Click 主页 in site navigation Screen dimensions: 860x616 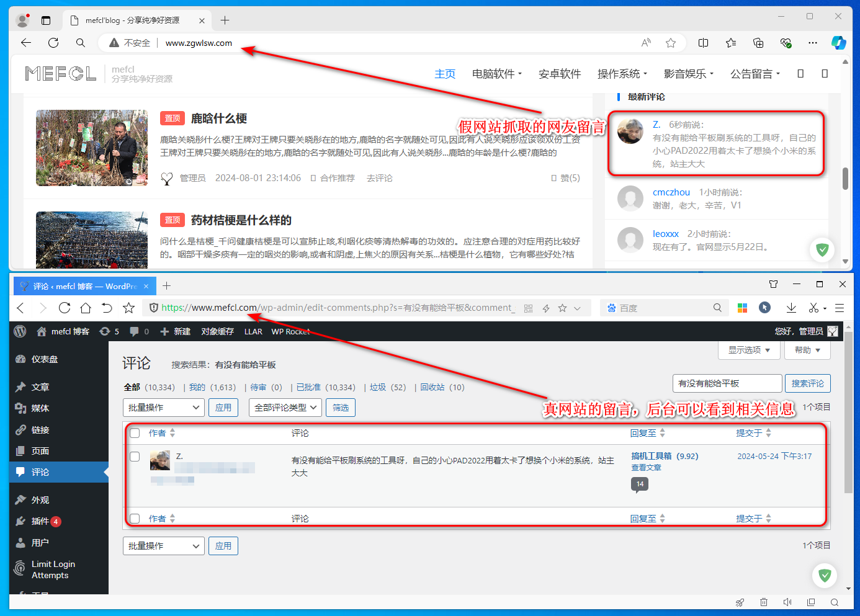tap(445, 74)
